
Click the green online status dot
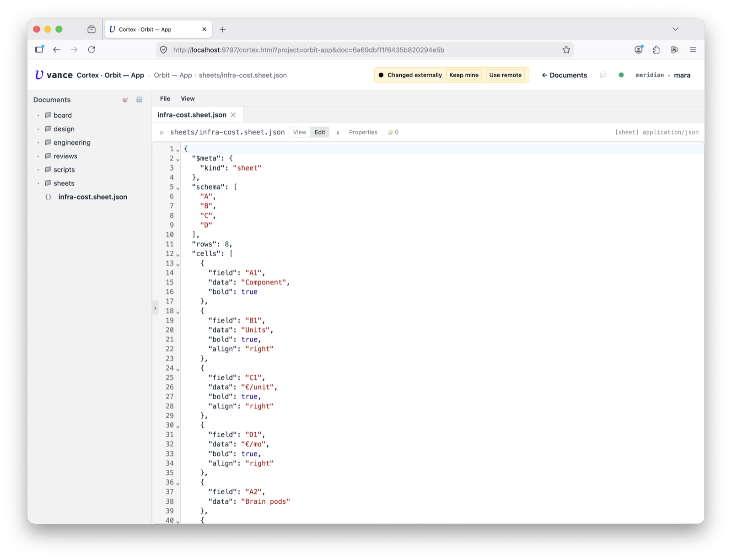(621, 75)
